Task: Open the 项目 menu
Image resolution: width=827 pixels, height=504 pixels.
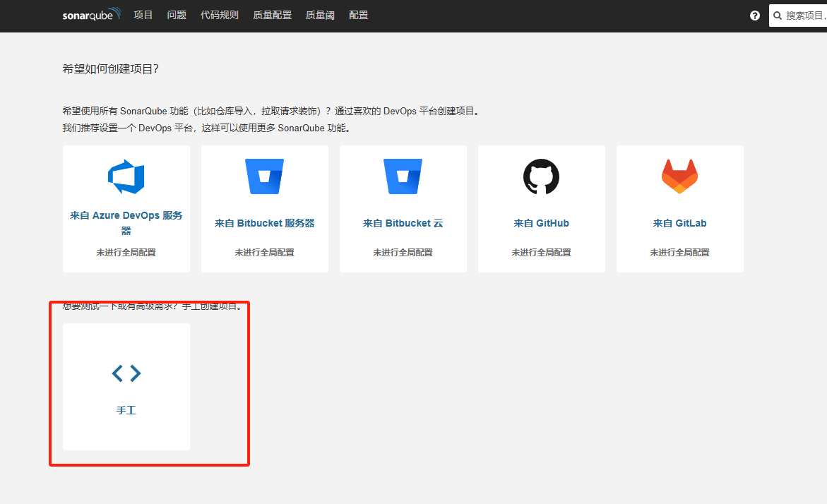Action: (143, 16)
